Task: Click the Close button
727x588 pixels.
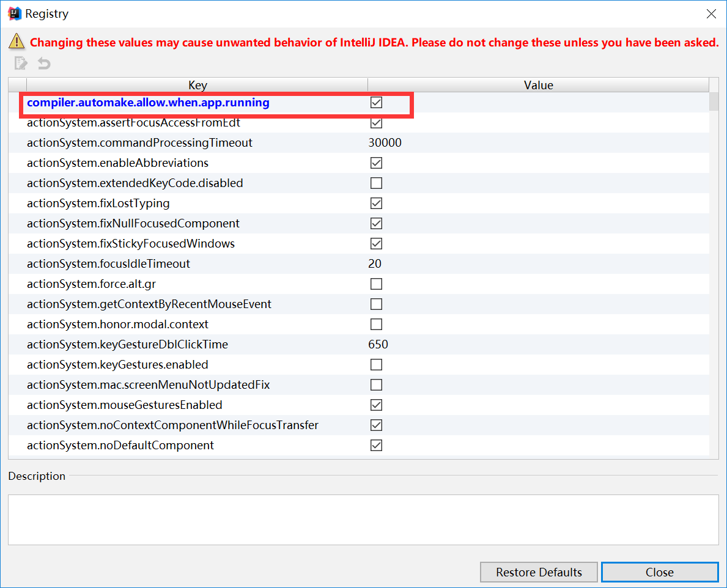Action: tap(660, 572)
